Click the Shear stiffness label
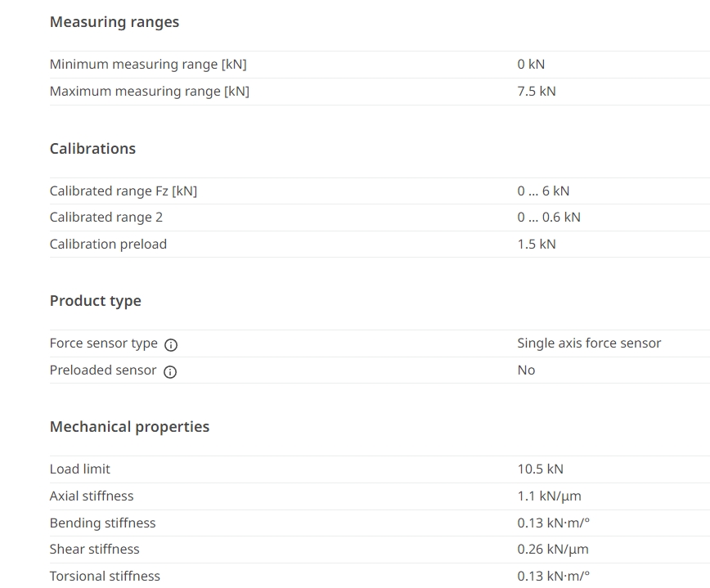The width and height of the screenshot is (710, 588). [95, 549]
